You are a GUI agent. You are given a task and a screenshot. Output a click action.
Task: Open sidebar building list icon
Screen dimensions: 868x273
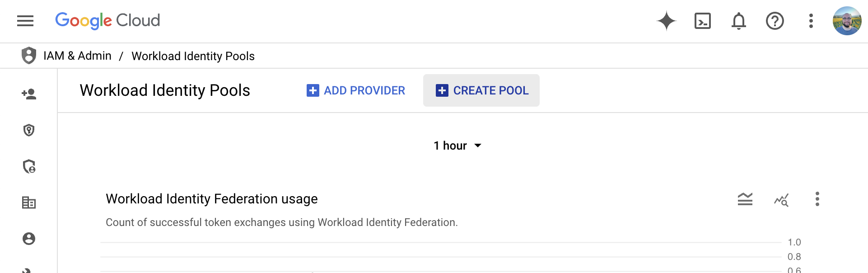click(29, 202)
